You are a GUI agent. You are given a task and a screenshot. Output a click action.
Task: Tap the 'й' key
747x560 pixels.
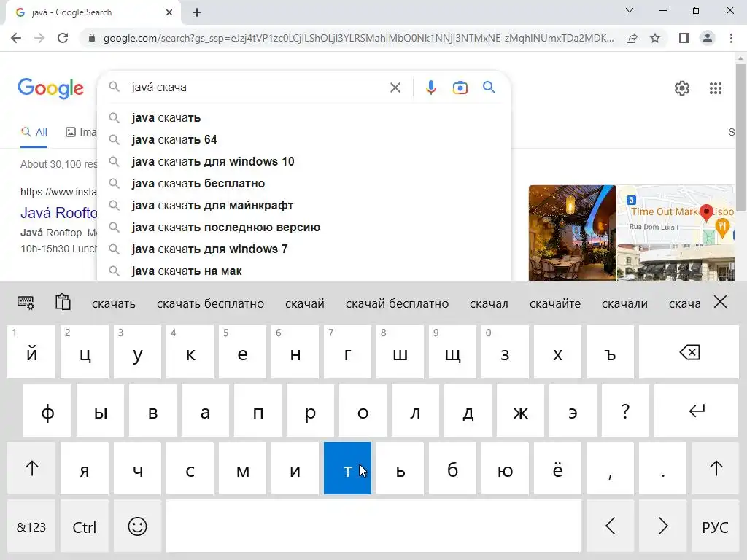click(x=31, y=352)
